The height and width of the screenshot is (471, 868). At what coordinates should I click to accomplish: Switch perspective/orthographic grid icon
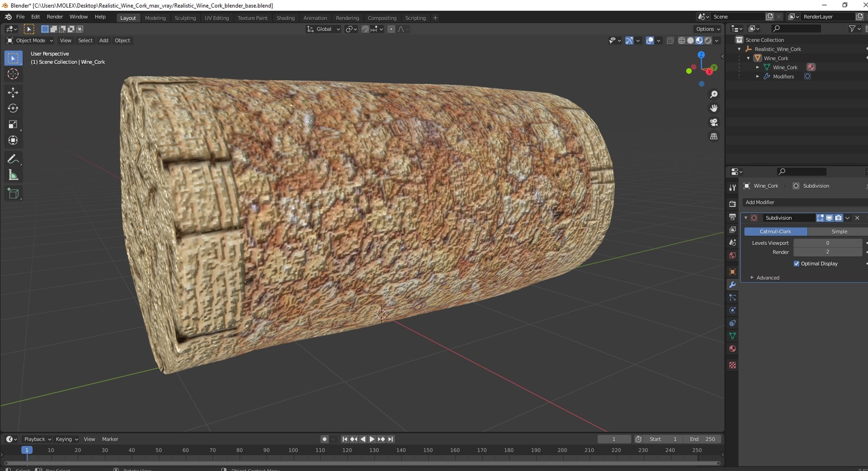(x=714, y=136)
